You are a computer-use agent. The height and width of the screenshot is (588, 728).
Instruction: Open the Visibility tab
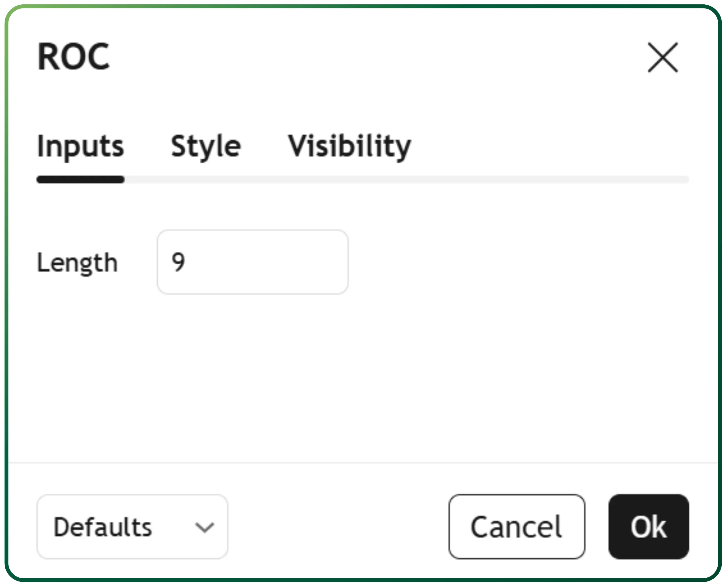pos(349,146)
